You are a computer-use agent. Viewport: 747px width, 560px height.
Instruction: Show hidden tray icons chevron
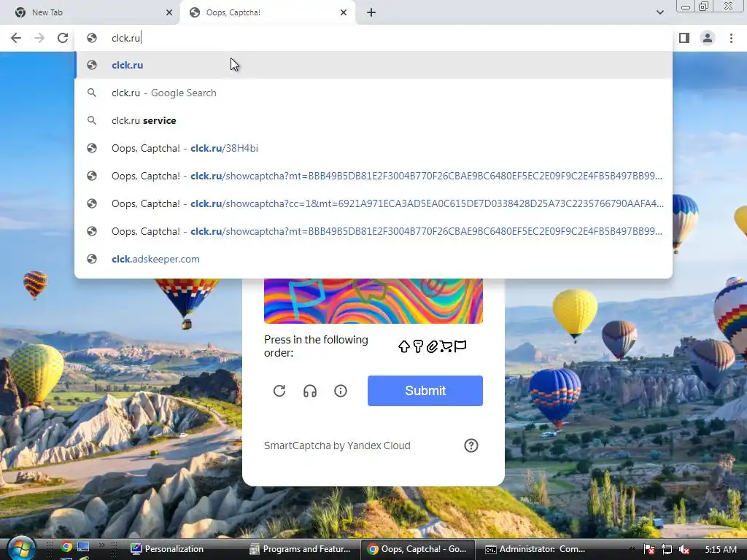[x=632, y=549]
